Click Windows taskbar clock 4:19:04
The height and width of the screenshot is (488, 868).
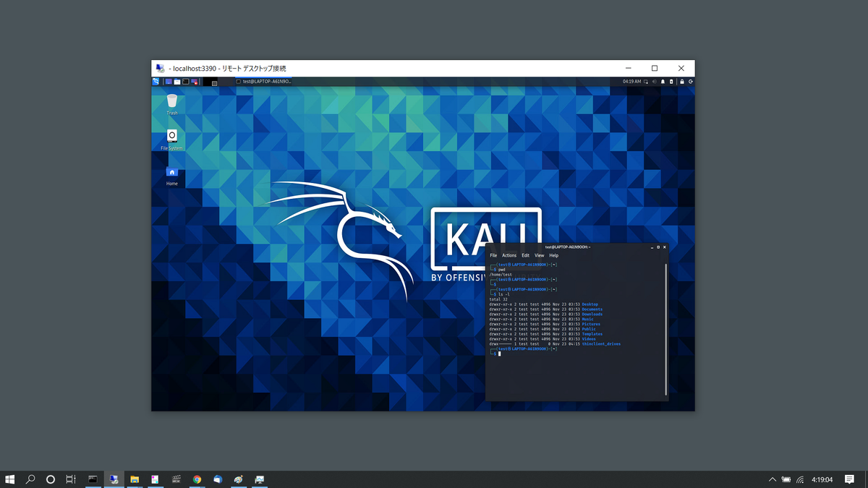click(x=822, y=479)
